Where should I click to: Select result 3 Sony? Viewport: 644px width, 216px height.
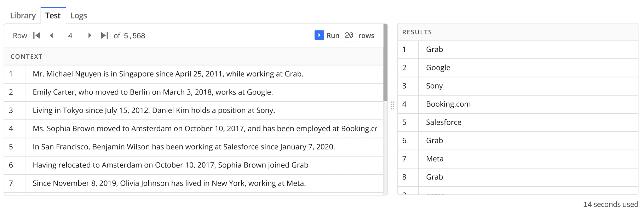tap(518, 86)
